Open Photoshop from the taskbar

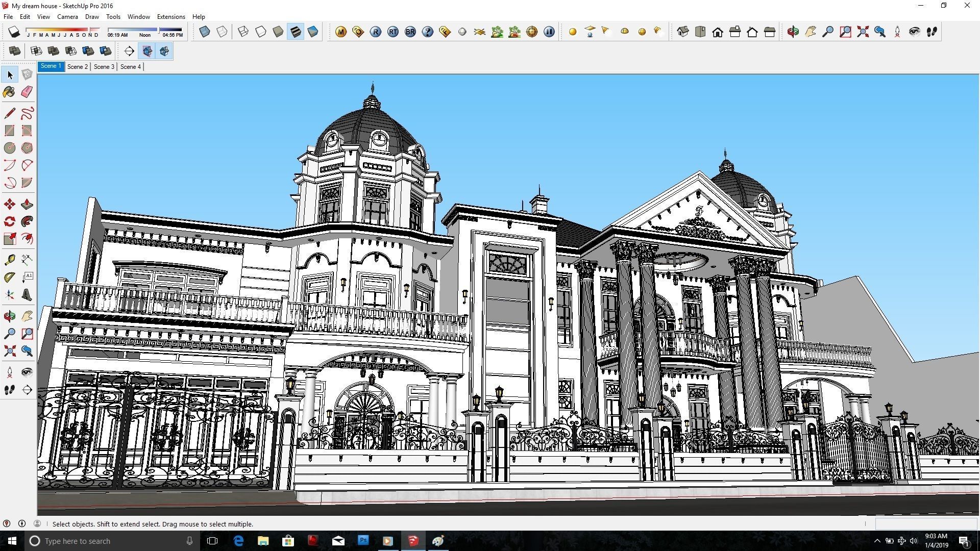pyautogui.click(x=363, y=541)
